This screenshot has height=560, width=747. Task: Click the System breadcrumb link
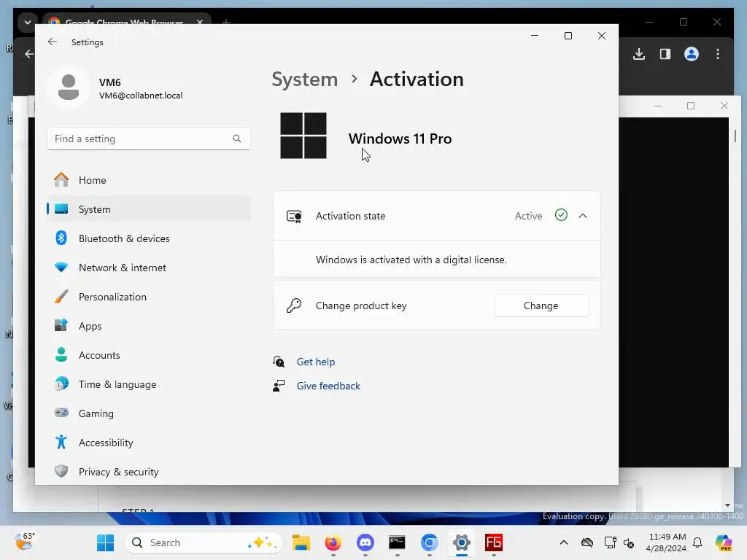(x=304, y=79)
